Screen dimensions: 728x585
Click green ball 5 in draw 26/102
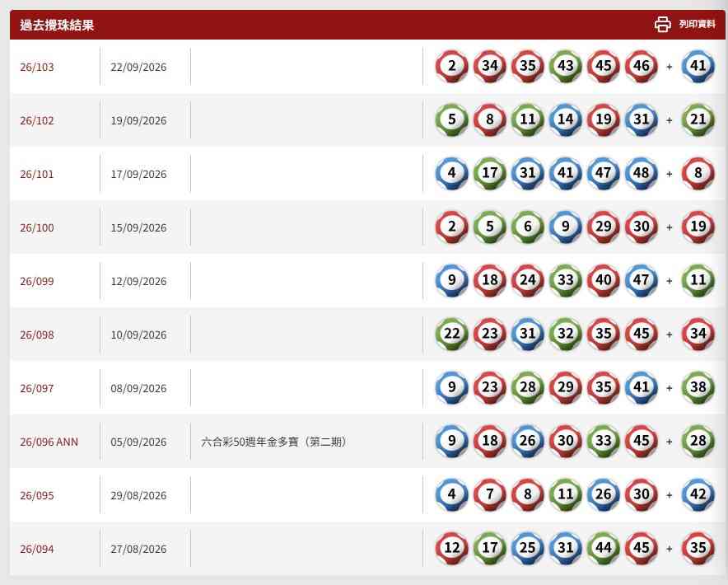tap(451, 119)
